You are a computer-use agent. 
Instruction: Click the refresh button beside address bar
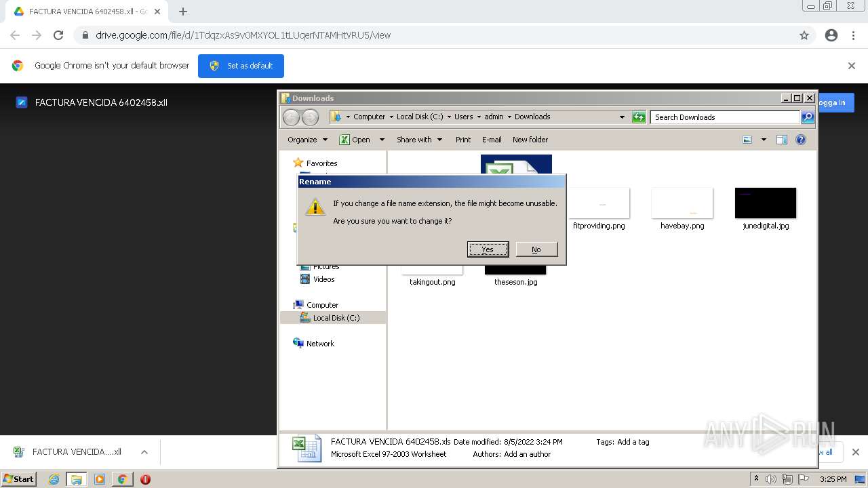[639, 117]
